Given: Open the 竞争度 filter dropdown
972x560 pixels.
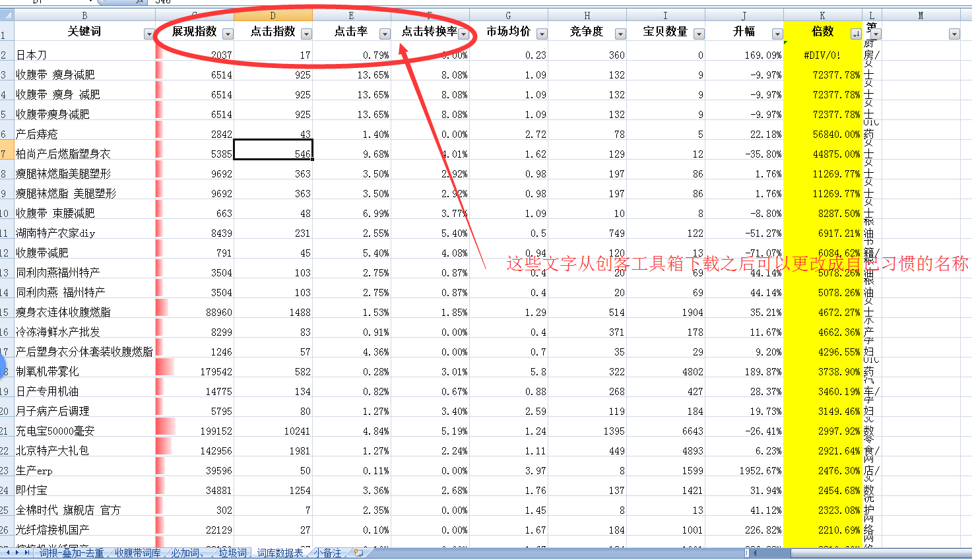Looking at the screenshot, I should click(x=620, y=34).
